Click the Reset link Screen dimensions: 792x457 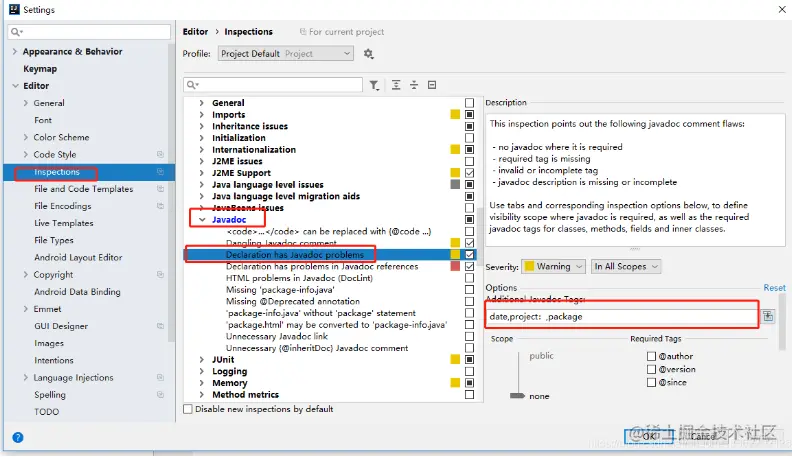click(x=774, y=287)
